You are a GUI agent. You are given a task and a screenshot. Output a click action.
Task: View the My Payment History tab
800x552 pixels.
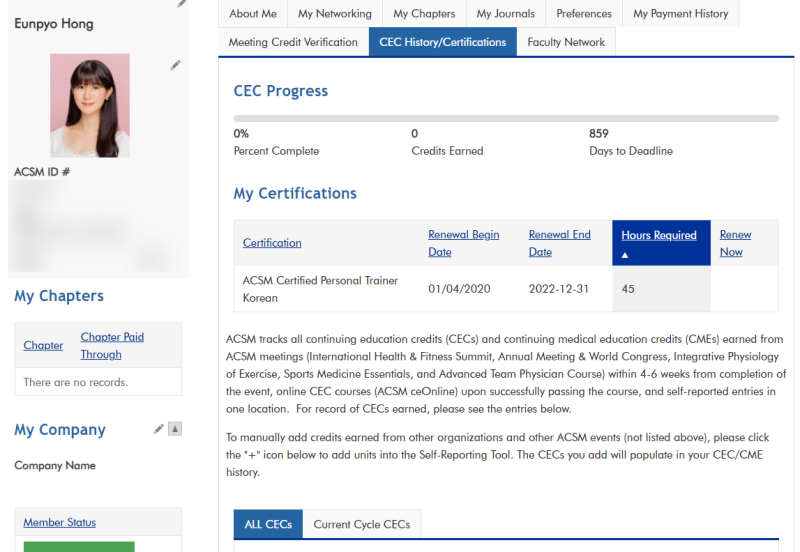(681, 14)
